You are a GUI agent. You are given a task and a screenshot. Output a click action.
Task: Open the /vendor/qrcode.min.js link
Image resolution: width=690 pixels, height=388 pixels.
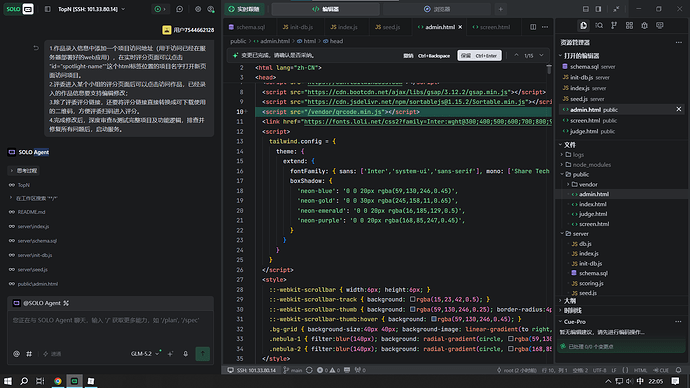(345, 112)
